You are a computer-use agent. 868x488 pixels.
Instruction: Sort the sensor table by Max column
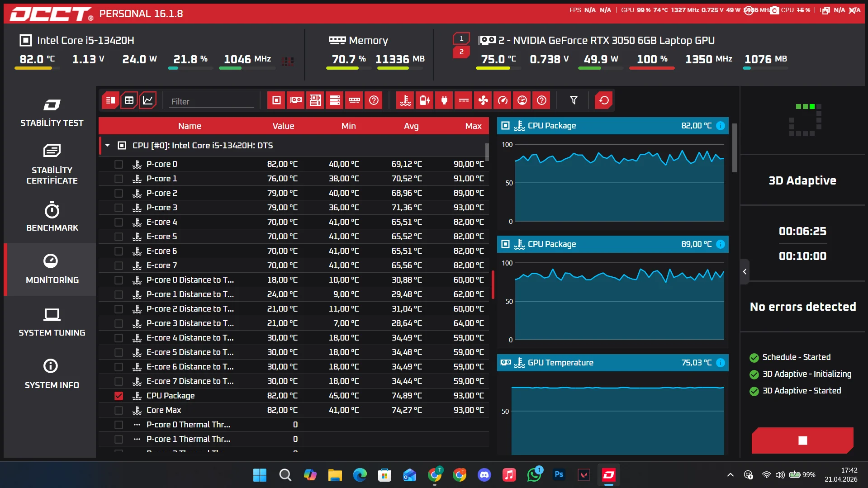(473, 126)
